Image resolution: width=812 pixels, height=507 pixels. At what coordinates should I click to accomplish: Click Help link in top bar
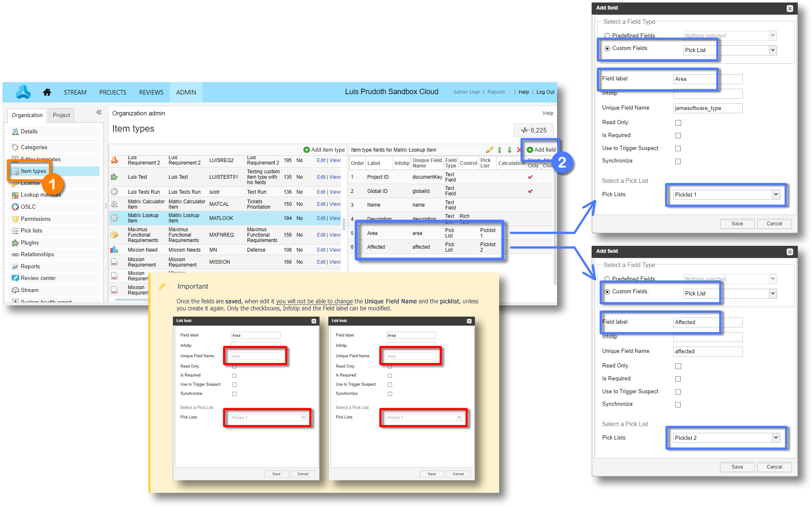click(x=524, y=92)
